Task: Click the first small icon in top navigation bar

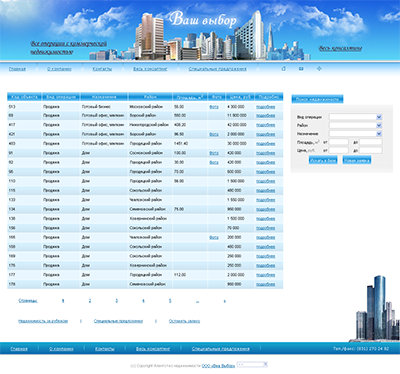Action: coord(283,69)
